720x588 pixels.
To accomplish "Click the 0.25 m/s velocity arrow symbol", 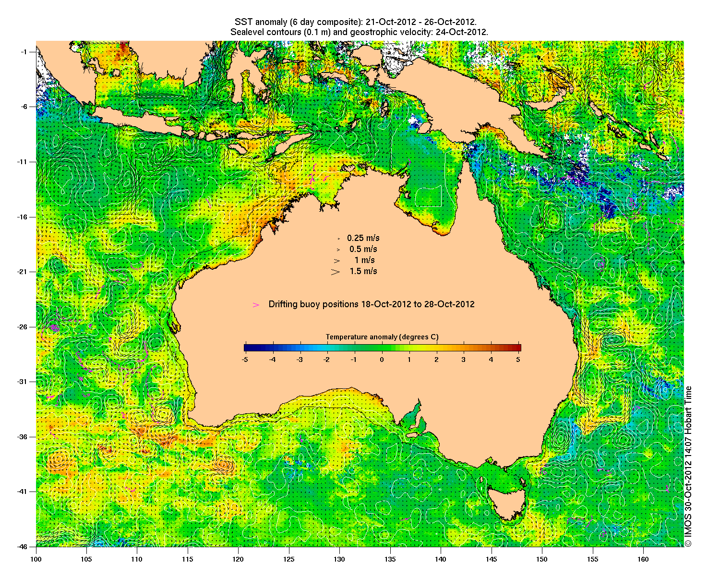I will [338, 238].
